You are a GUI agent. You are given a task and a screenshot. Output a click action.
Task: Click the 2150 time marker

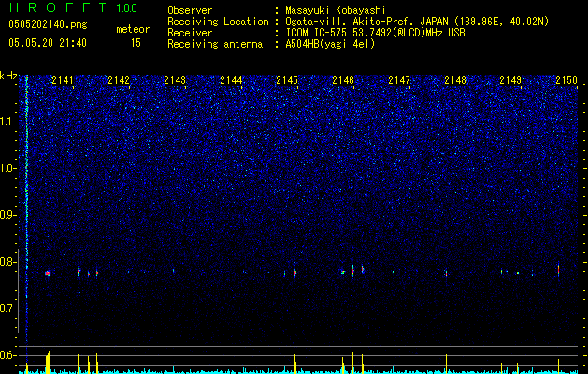pyautogui.click(x=567, y=79)
